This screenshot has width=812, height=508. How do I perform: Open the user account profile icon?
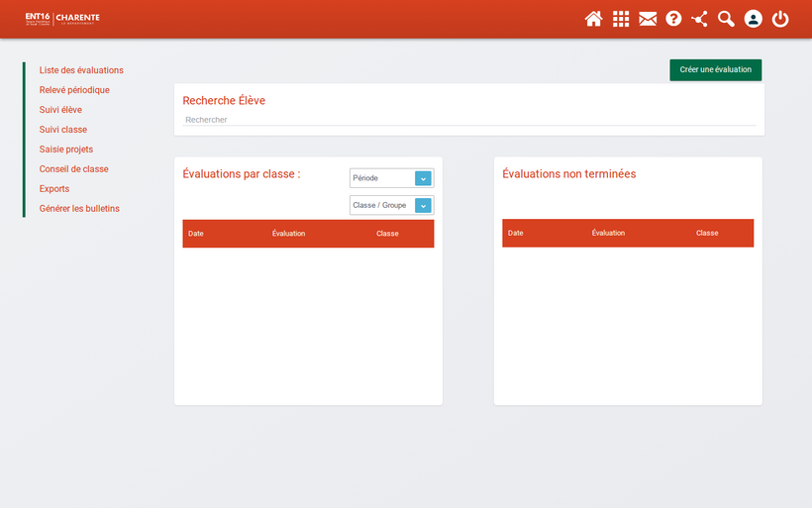[753, 19]
